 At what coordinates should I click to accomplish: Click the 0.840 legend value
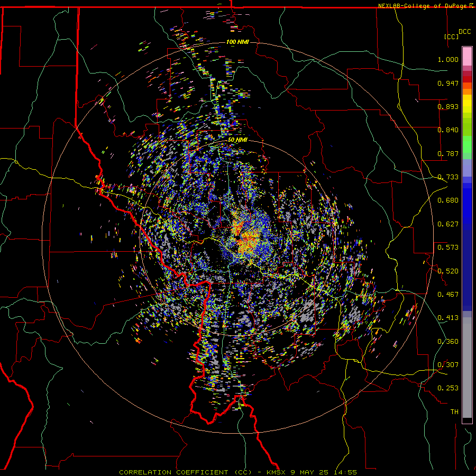[448, 130]
